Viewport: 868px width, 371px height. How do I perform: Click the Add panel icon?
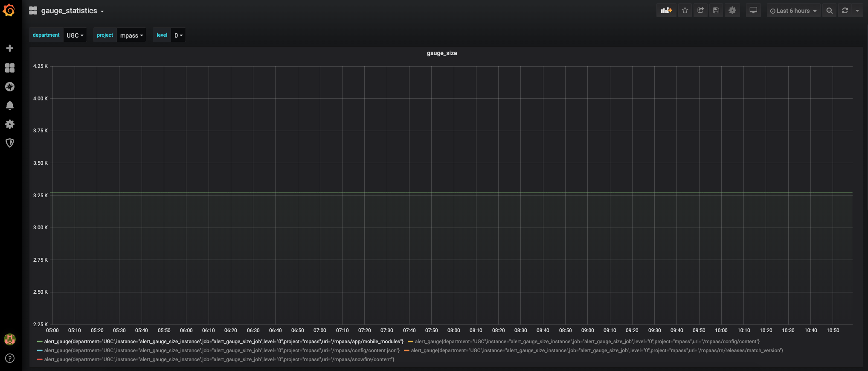666,11
